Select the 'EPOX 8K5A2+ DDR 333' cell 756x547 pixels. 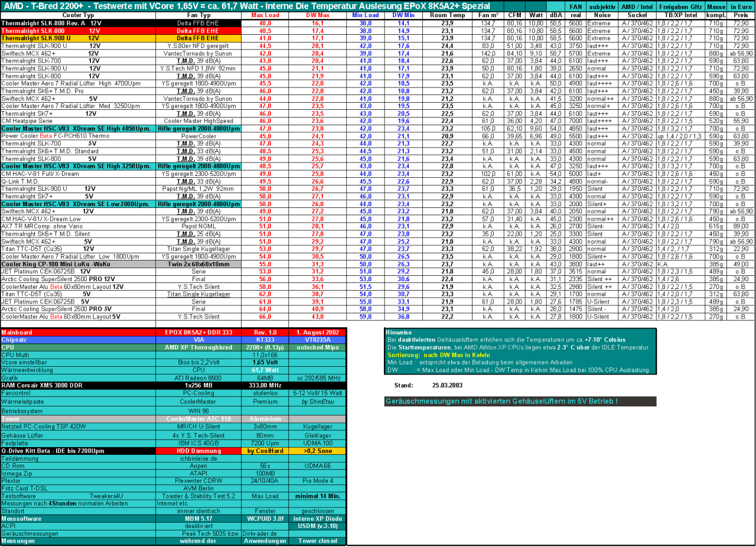click(198, 332)
